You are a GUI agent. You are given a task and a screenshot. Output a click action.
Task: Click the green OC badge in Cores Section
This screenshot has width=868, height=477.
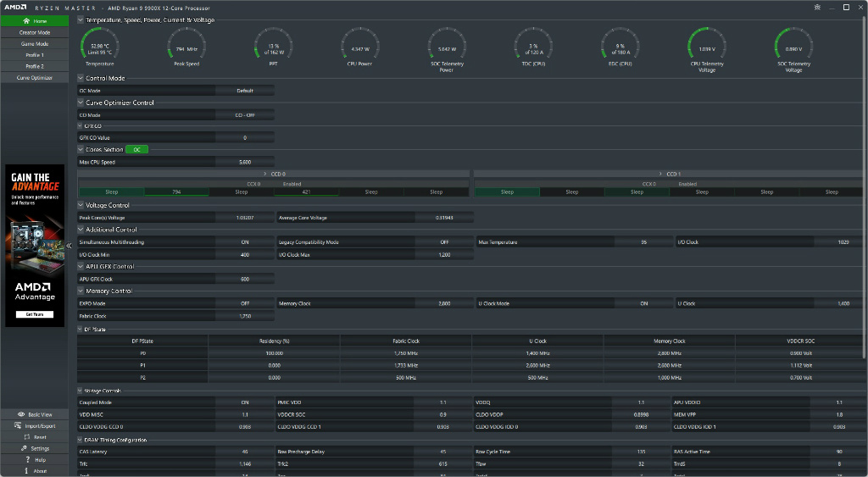click(x=136, y=149)
